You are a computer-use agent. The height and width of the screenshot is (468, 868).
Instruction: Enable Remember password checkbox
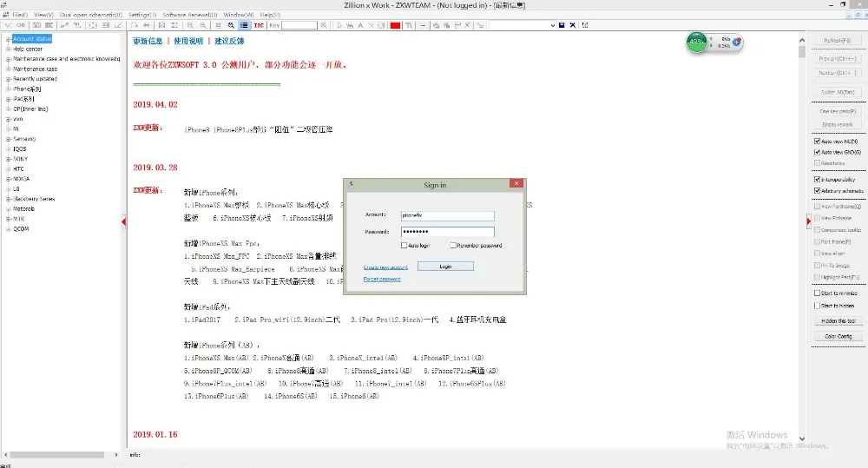coord(453,245)
